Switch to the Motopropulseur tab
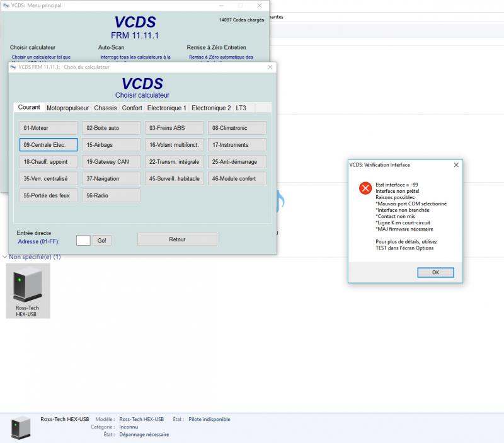The height and width of the screenshot is (443, 504). [68, 108]
